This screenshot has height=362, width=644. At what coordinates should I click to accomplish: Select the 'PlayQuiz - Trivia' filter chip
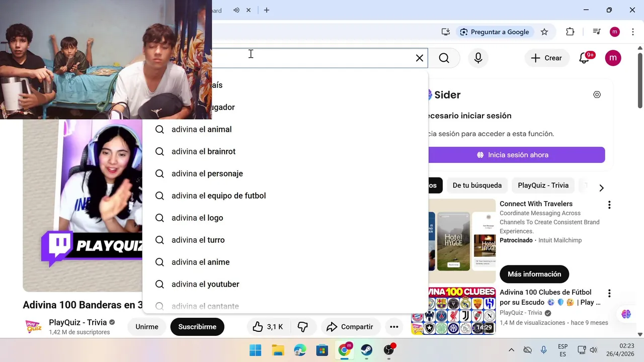pyautogui.click(x=543, y=186)
